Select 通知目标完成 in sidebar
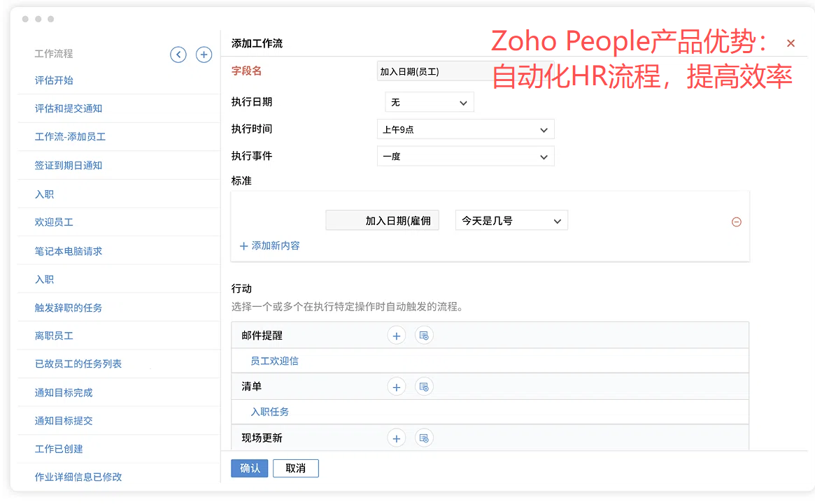The width and height of the screenshot is (815, 504). [x=64, y=393]
